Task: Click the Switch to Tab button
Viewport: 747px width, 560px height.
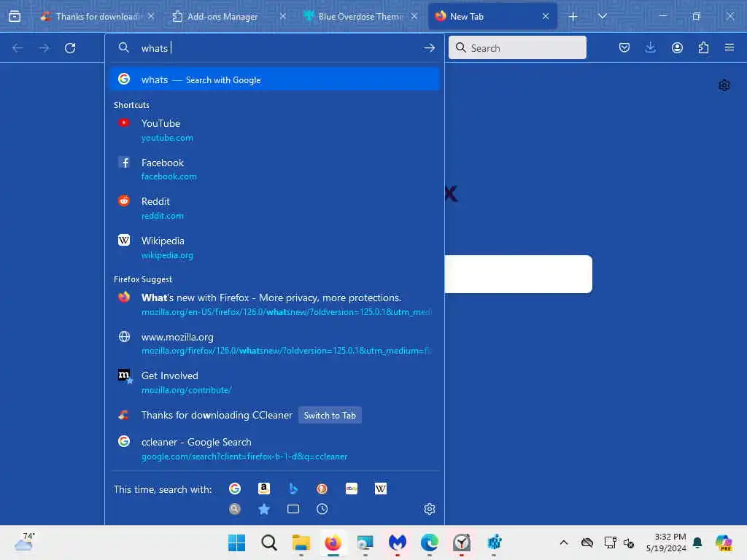Action: [x=330, y=415]
